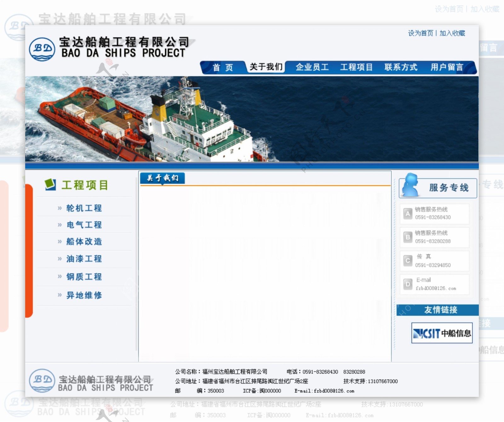
Task: Click the 宝达船舶工程有限公司 header title
Action: 124,42
